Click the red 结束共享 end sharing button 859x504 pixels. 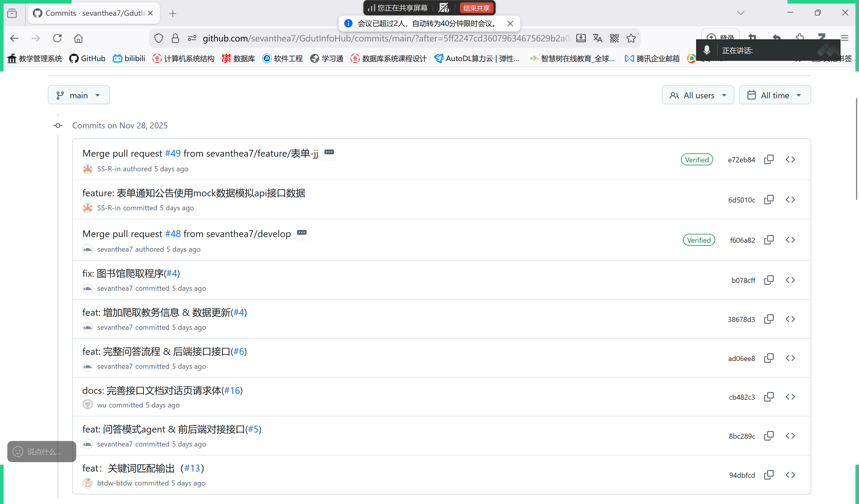476,8
